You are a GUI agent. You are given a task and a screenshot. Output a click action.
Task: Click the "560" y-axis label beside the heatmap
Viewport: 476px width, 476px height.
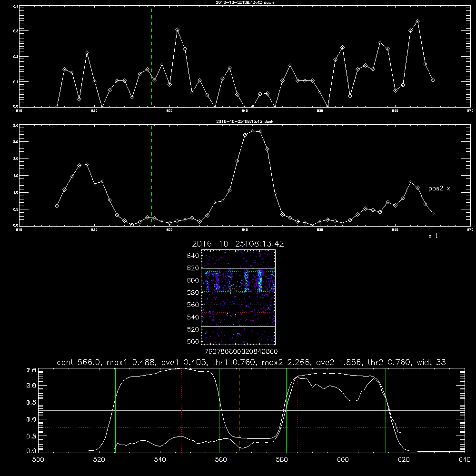pyautogui.click(x=193, y=305)
